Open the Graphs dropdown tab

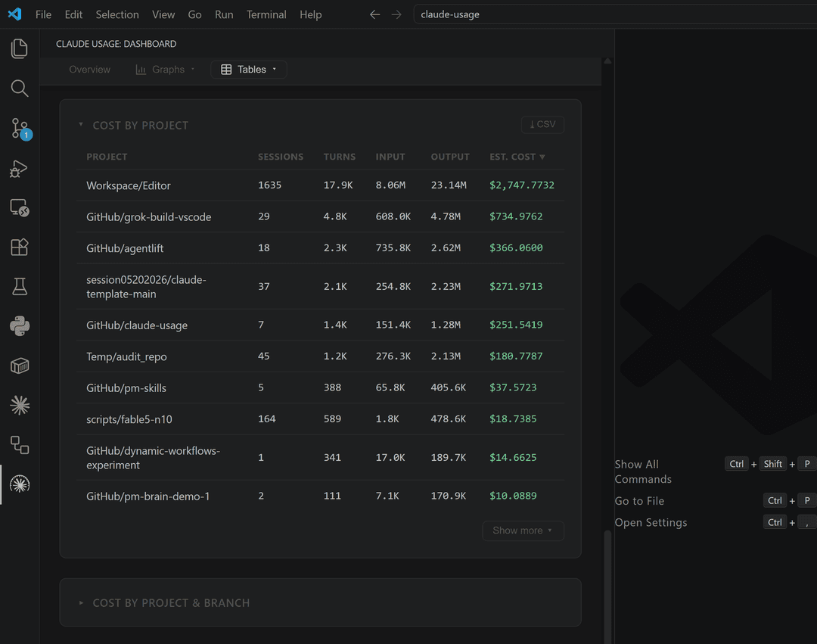(165, 70)
